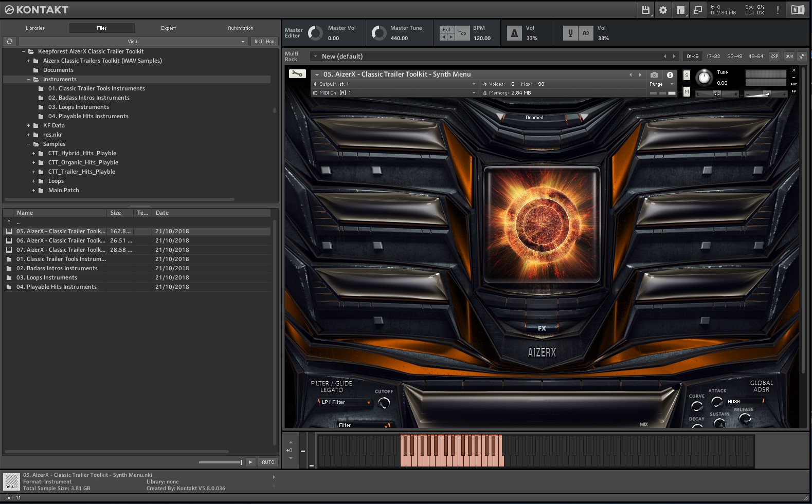Image resolution: width=812 pixels, height=504 pixels.
Task: Open the instrument info icon
Action: 670,74
